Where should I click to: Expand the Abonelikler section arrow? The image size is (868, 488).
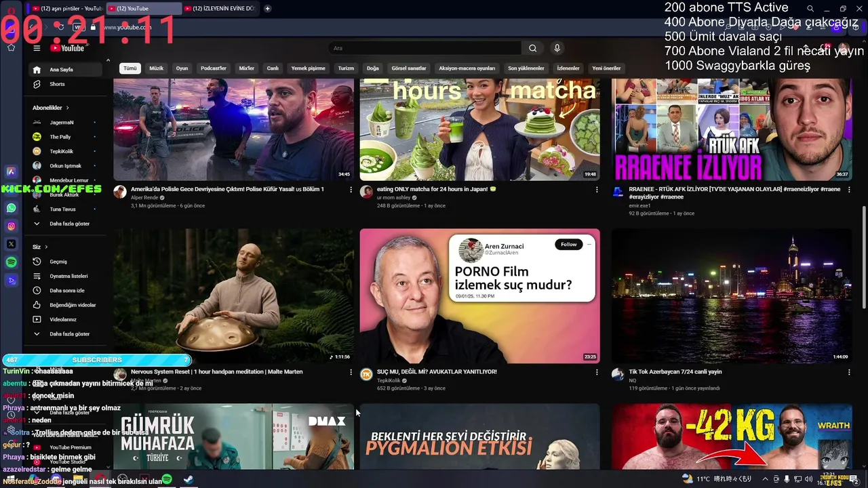67,108
